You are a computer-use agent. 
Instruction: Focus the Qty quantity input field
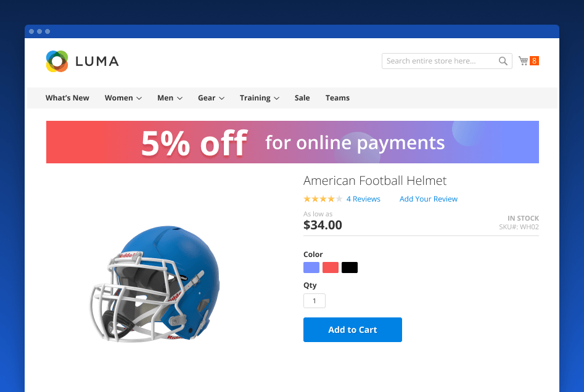pyautogui.click(x=315, y=301)
